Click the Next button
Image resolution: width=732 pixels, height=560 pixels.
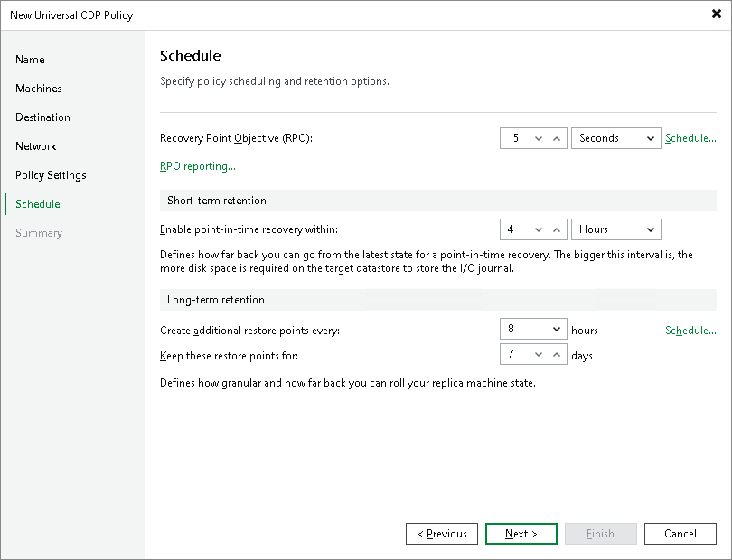[x=521, y=534]
